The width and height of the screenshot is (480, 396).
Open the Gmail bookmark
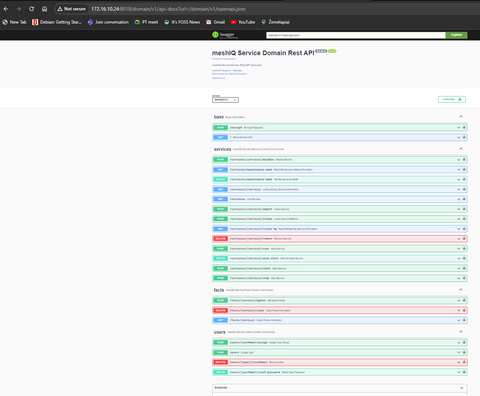click(x=215, y=22)
